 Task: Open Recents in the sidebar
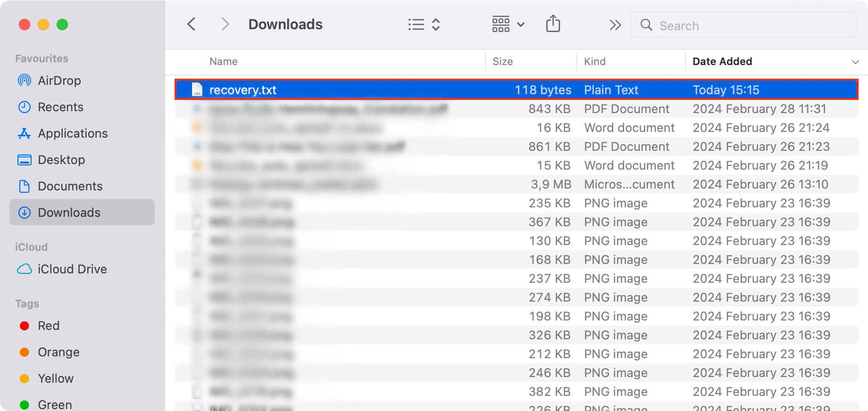(x=60, y=107)
